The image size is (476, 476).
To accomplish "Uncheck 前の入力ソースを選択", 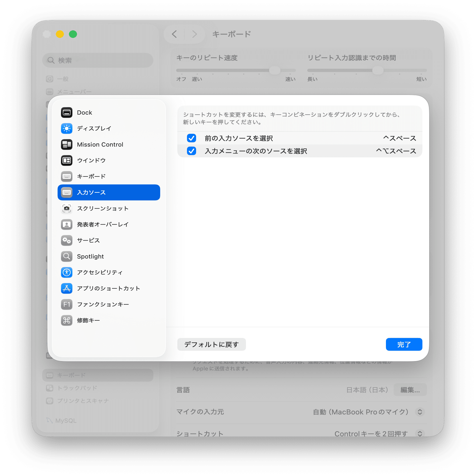I will coord(192,138).
